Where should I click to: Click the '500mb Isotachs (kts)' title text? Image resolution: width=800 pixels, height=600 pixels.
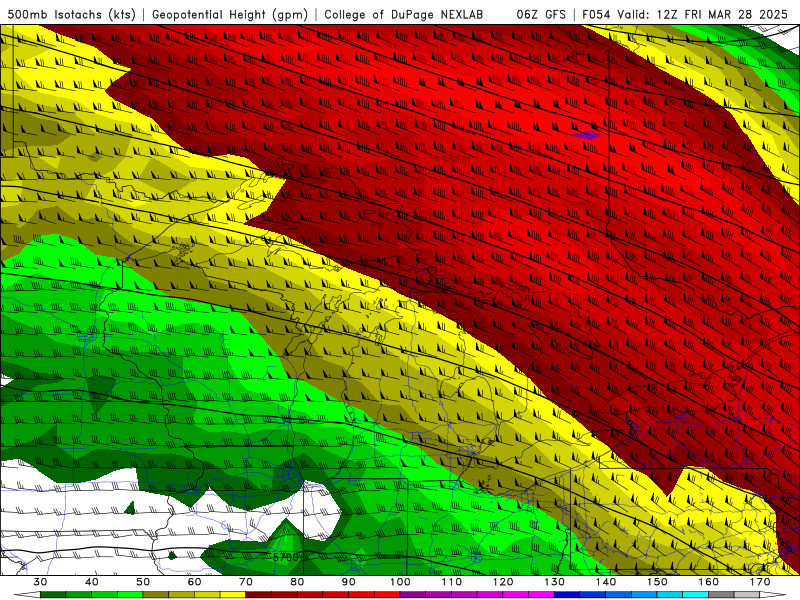coord(72,15)
